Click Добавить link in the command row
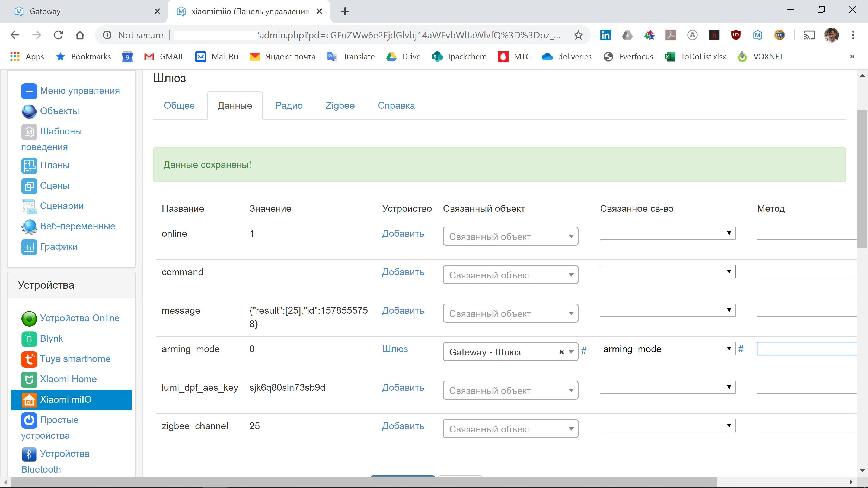The width and height of the screenshot is (868, 488). pos(403,272)
